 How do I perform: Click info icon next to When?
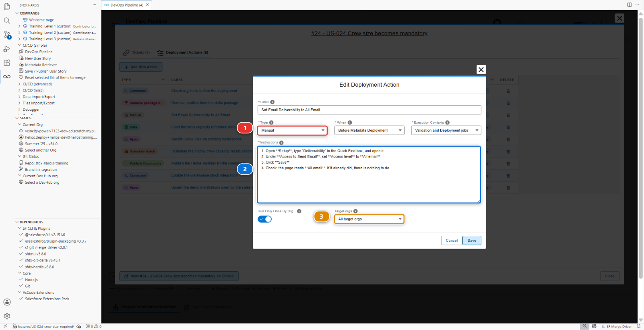coord(350,122)
